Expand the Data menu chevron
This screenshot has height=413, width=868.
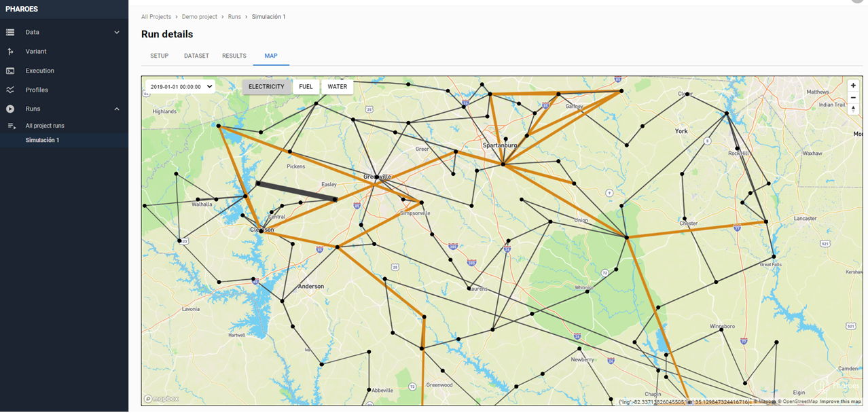coord(117,32)
